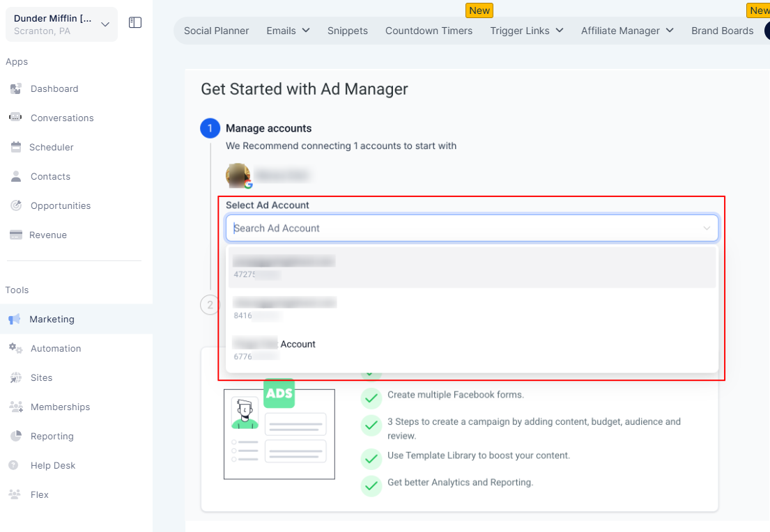This screenshot has height=532, width=770.
Task: Click 'Create multiple Facebook forms.' text
Action: [456, 395]
